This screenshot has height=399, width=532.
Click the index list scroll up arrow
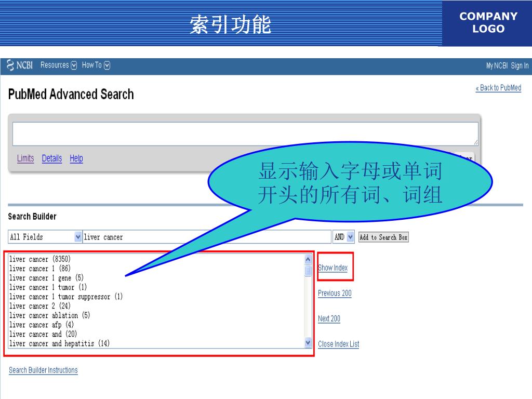308,260
